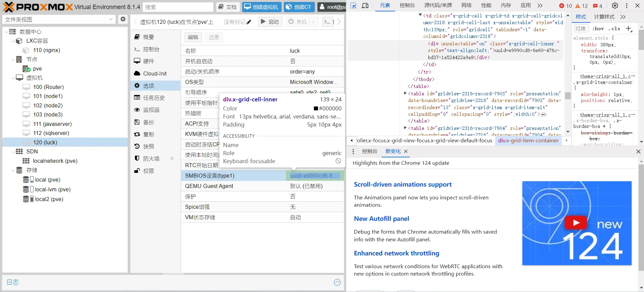644x292 pixels.
Task: Switch to the DevTools 性能 tab
Action: pyautogui.click(x=486, y=5)
